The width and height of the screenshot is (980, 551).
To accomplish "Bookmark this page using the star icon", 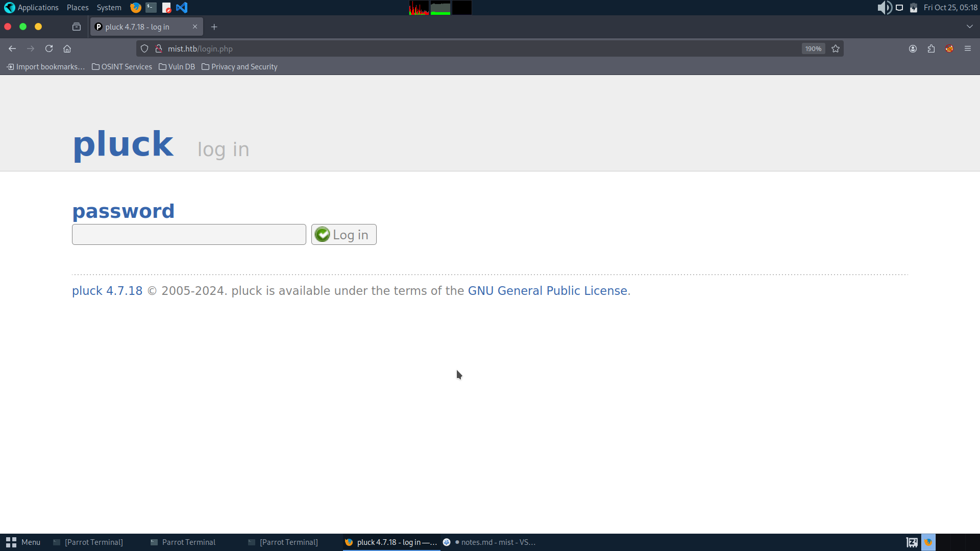I will point(836,48).
